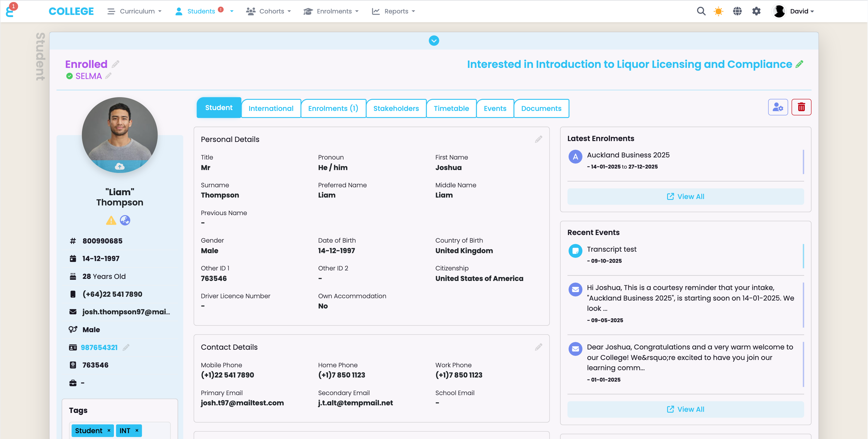Click the search magnifier icon
Screen dimensions: 868x439
click(701, 11)
